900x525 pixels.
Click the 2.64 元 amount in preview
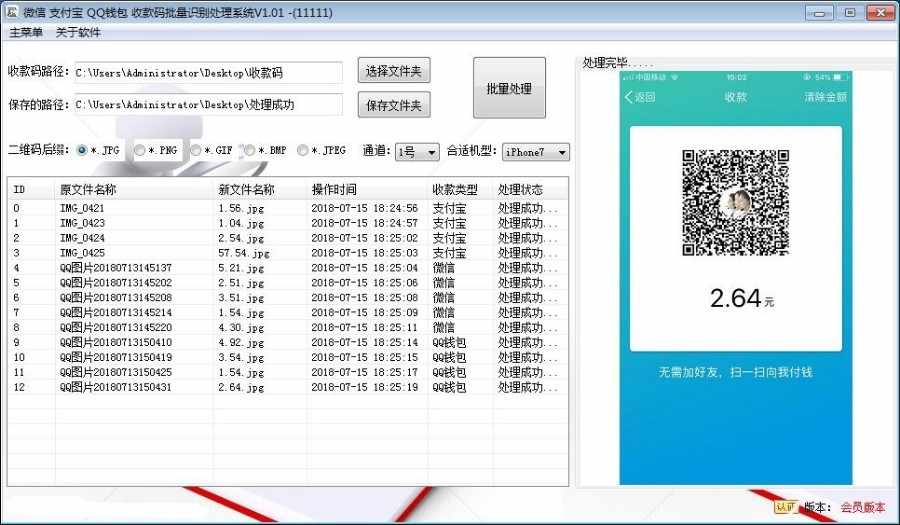[741, 298]
